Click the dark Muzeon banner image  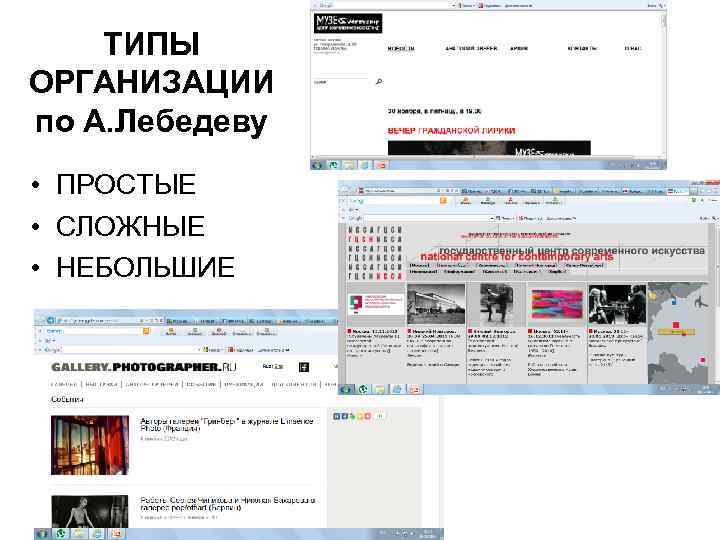click(x=489, y=148)
